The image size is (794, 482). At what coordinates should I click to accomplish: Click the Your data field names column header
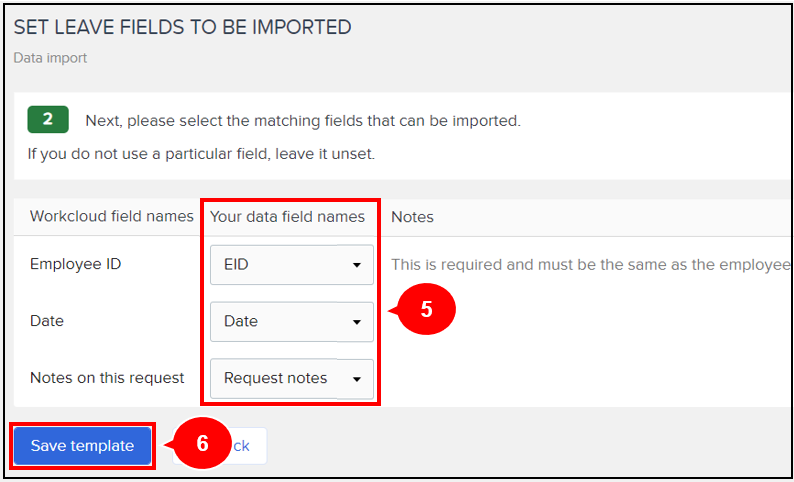[x=287, y=217]
